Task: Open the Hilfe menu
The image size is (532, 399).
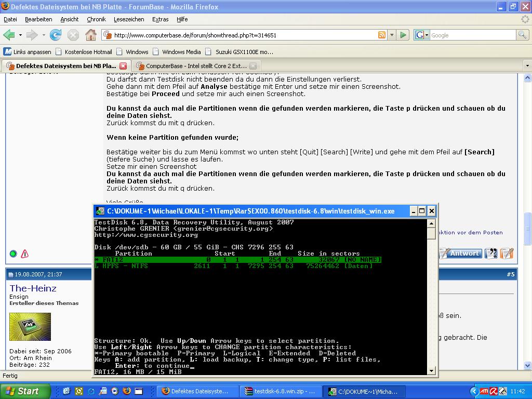Action: pos(182,19)
